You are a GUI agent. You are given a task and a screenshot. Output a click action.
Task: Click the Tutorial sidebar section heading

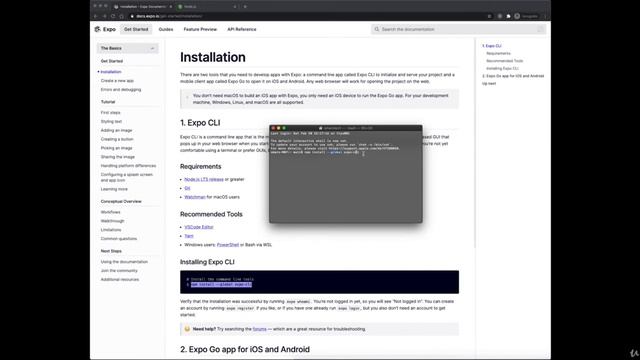[x=108, y=102]
